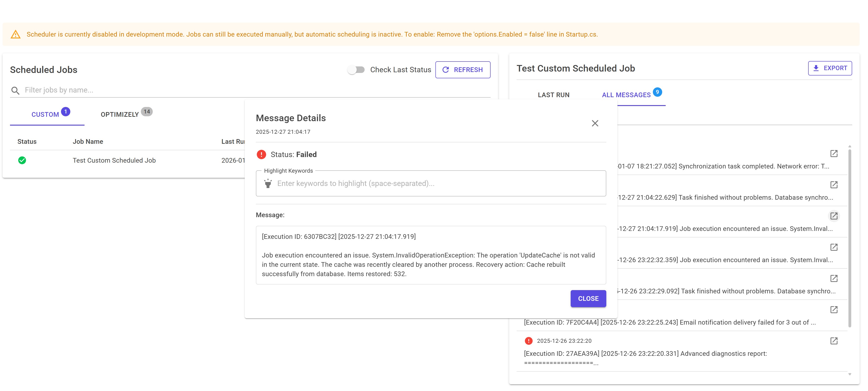Toggle the Check Last Status switch
This screenshot has width=868, height=391.
coord(356,70)
